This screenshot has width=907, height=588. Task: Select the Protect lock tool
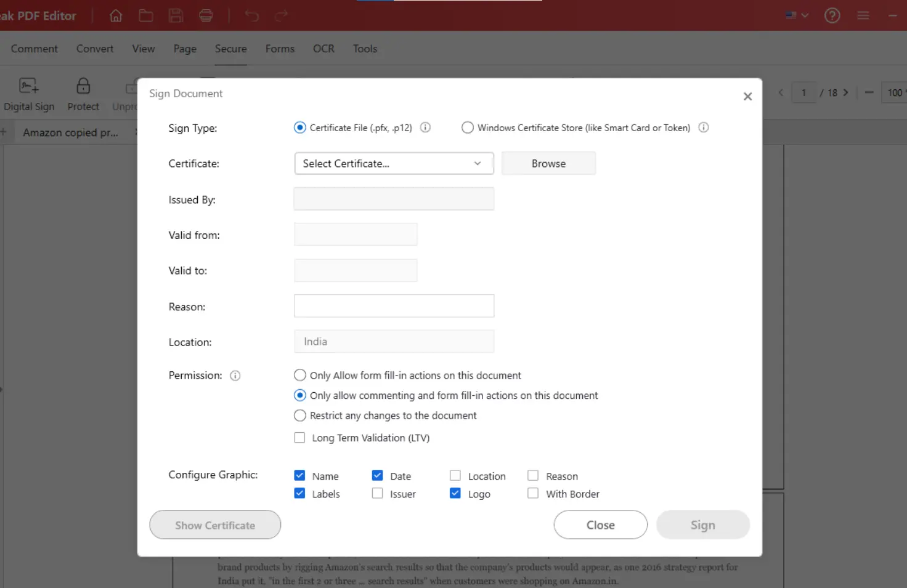pyautogui.click(x=83, y=94)
